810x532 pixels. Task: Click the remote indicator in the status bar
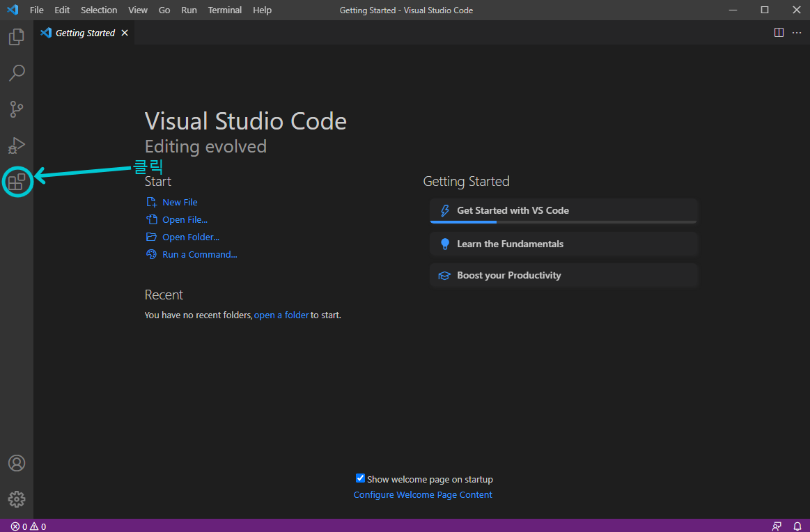tap(777, 526)
